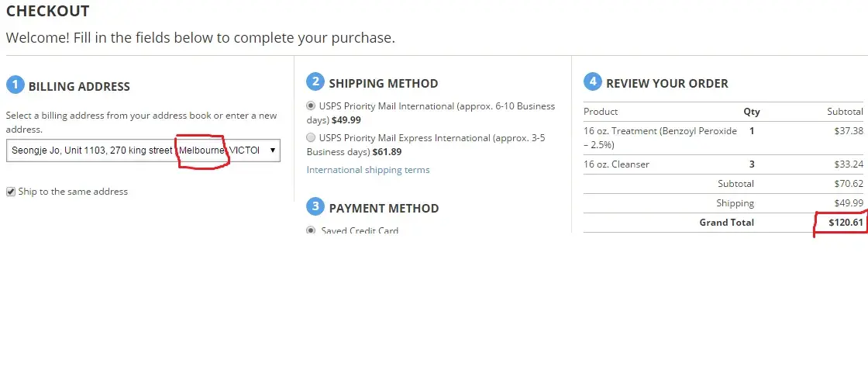Select USPS Priority Mail International $49.99 option
This screenshot has width=868, height=377.
(x=311, y=105)
